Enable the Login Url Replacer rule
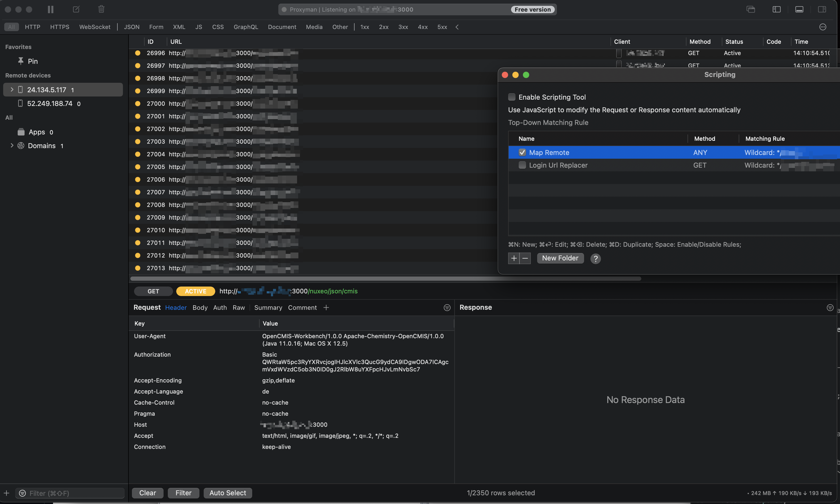Screen dimensions: 840x504 (522, 165)
